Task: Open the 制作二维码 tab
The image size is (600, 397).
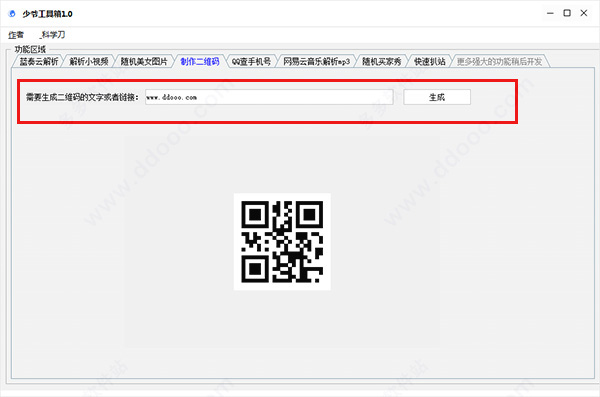Action: pyautogui.click(x=200, y=61)
